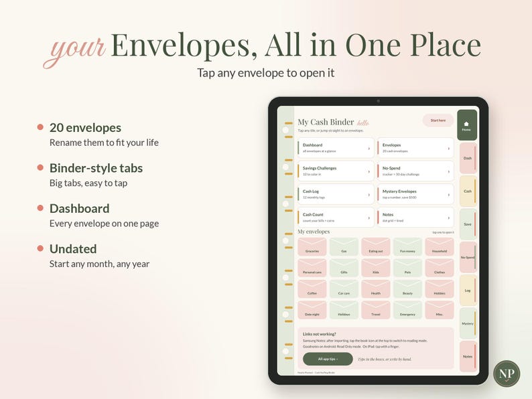Image resolution: width=532 pixels, height=399 pixels.
Task: Open the Household envelope
Action: coord(440,246)
